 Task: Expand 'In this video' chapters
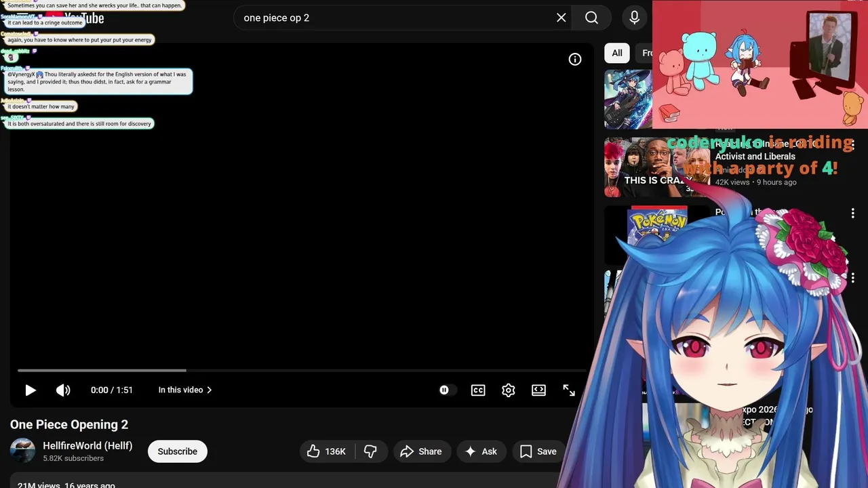[185, 390]
